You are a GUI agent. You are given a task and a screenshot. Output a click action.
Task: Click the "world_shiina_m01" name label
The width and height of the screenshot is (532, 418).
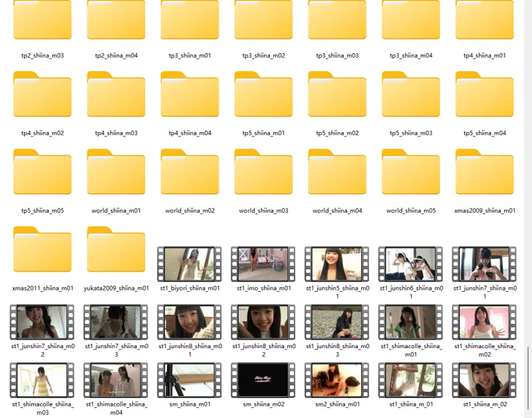(116, 211)
